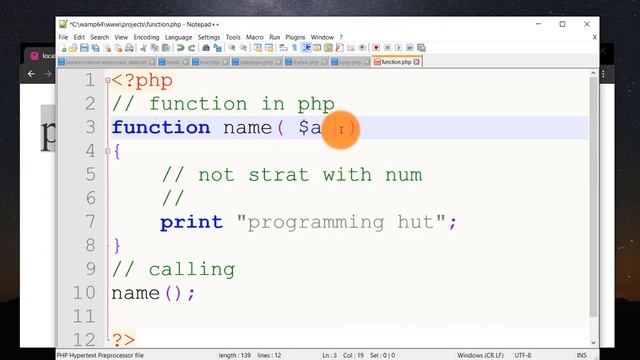The height and width of the screenshot is (360, 640).
Task: Click the vertical scrollbar up arrow
Action: [x=593, y=73]
